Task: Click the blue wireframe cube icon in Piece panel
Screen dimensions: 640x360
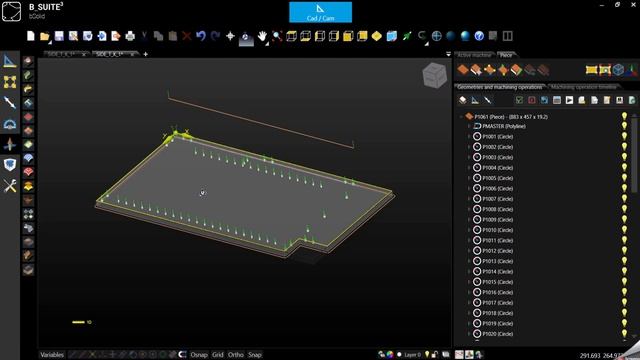Action: (x=618, y=70)
